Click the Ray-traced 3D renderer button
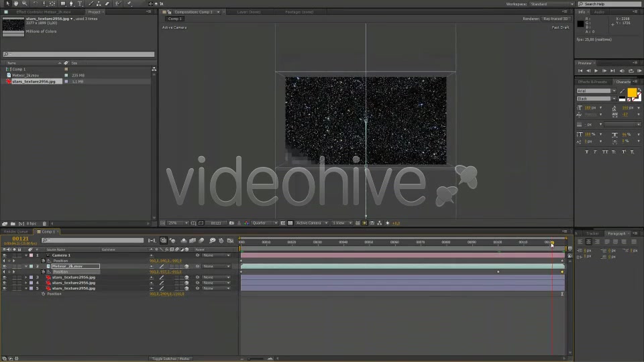 pyautogui.click(x=555, y=19)
